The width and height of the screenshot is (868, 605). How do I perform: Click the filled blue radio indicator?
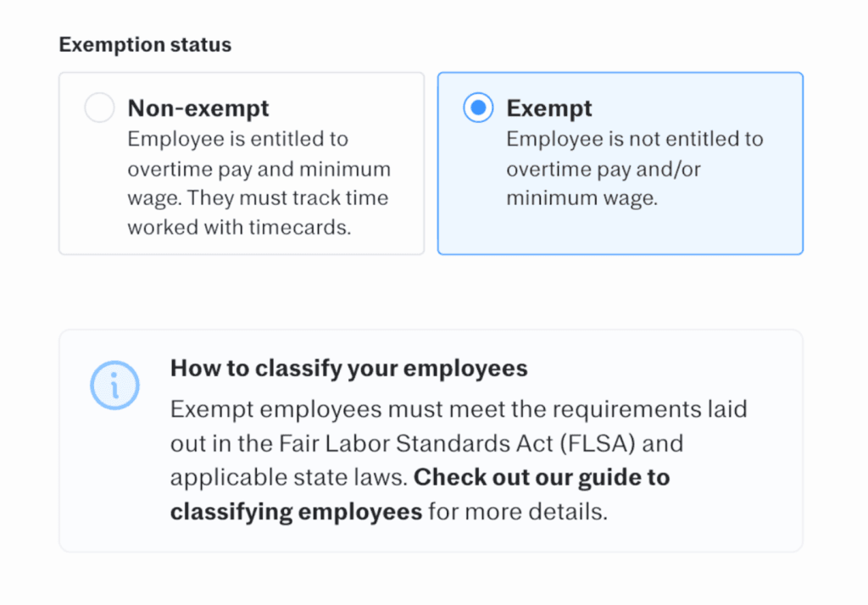coord(478,108)
